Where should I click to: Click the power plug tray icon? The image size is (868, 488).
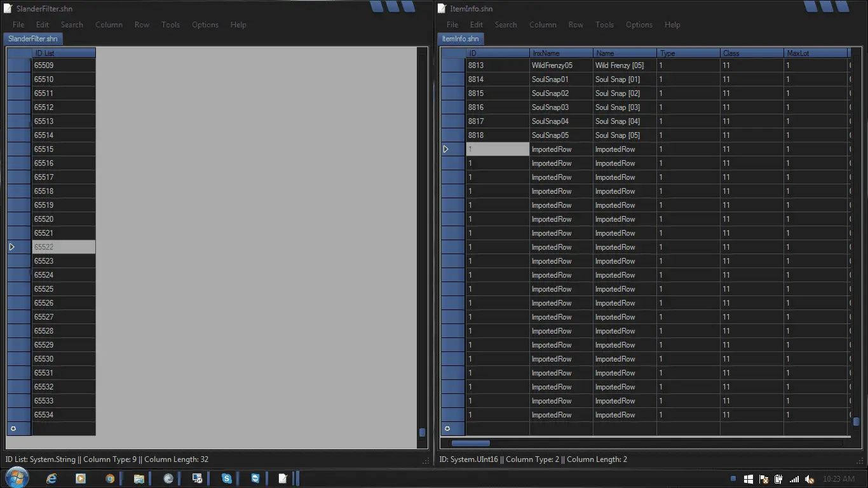point(779,479)
